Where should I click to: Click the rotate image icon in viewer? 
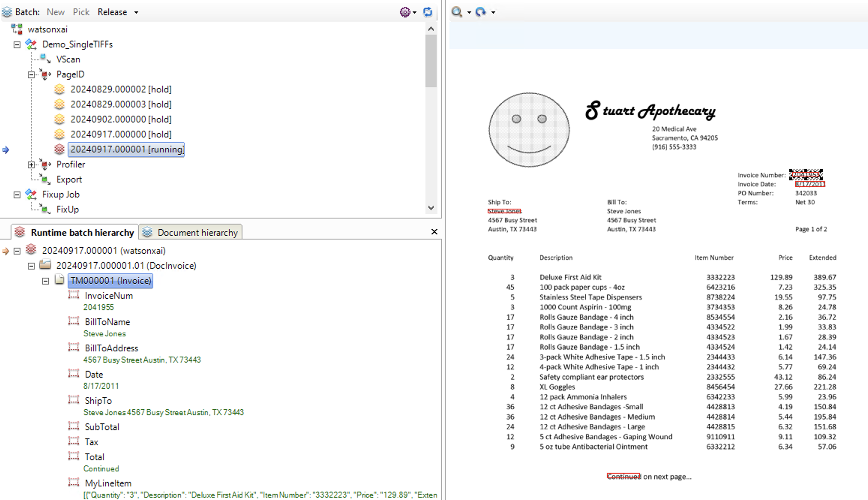coord(481,12)
